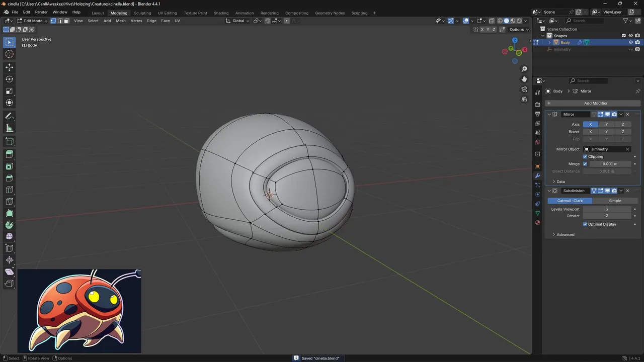Open Global transform orientation dropdown
Viewport: 644px width, 362px height.
click(x=237, y=21)
